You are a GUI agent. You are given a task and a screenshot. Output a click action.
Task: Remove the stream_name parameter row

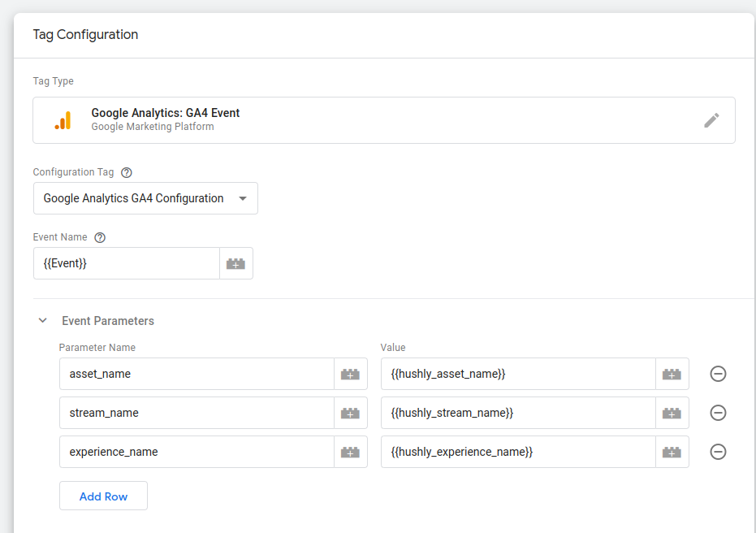tap(718, 413)
